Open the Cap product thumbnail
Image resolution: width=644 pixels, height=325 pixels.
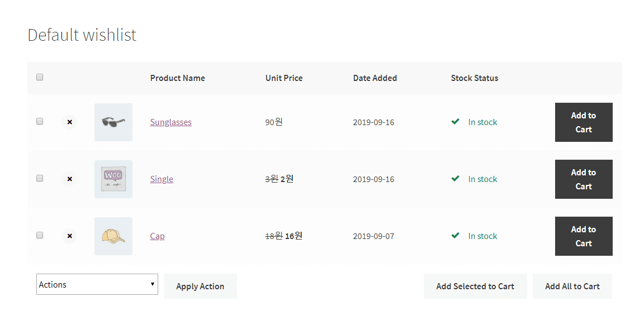pyautogui.click(x=113, y=236)
